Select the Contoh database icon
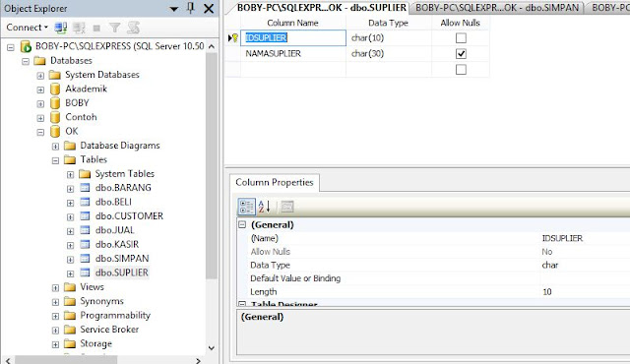630x364 pixels. click(55, 117)
